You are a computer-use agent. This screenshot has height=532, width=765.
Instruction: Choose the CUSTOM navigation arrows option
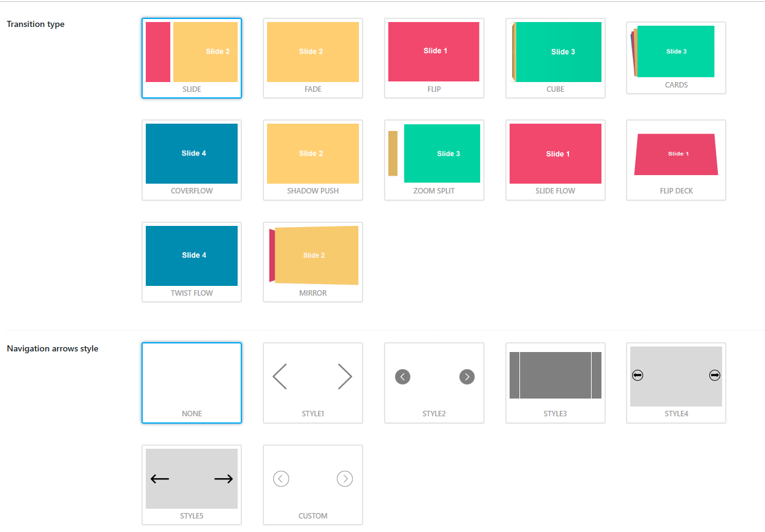[312, 485]
